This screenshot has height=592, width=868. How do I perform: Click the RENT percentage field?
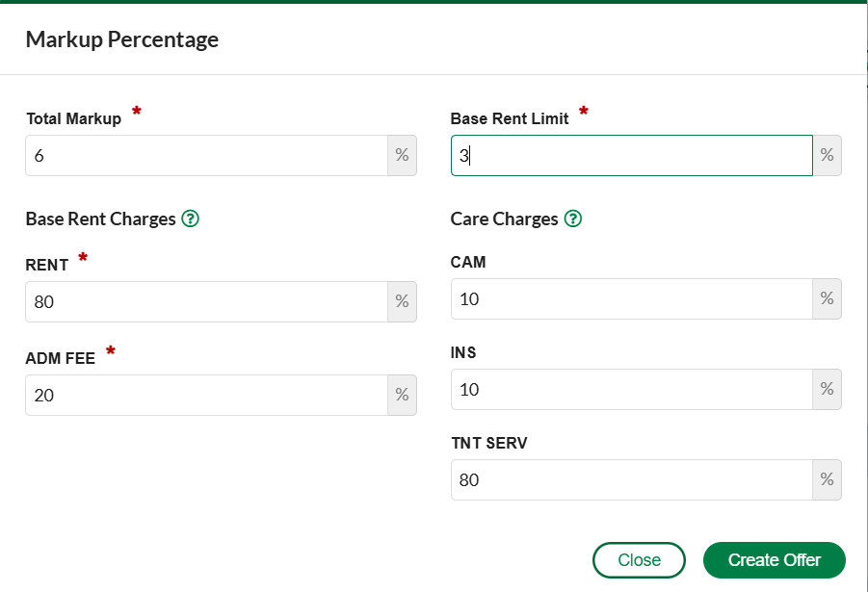[206, 301]
